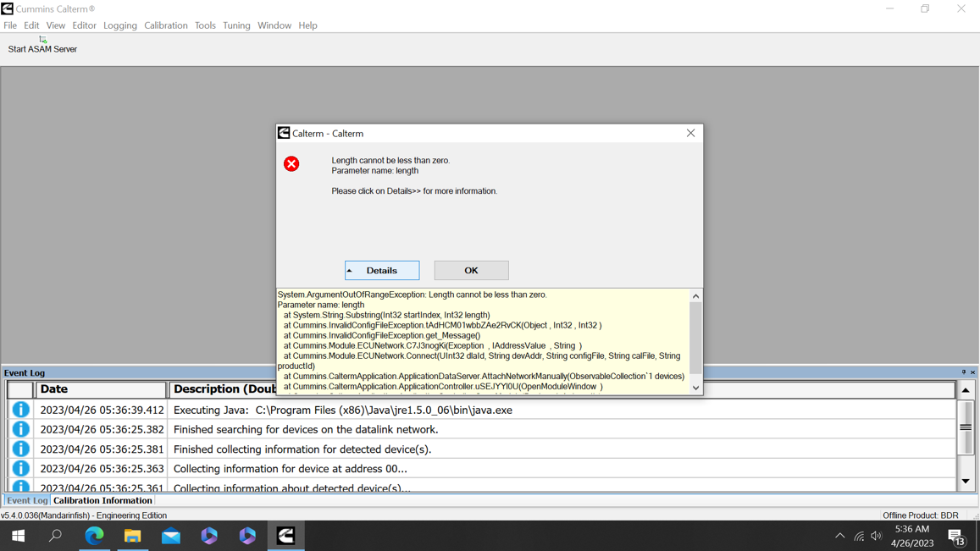This screenshot has height=551, width=980.
Task: Select the 05:36:25.382 log entry date
Action: 102,430
